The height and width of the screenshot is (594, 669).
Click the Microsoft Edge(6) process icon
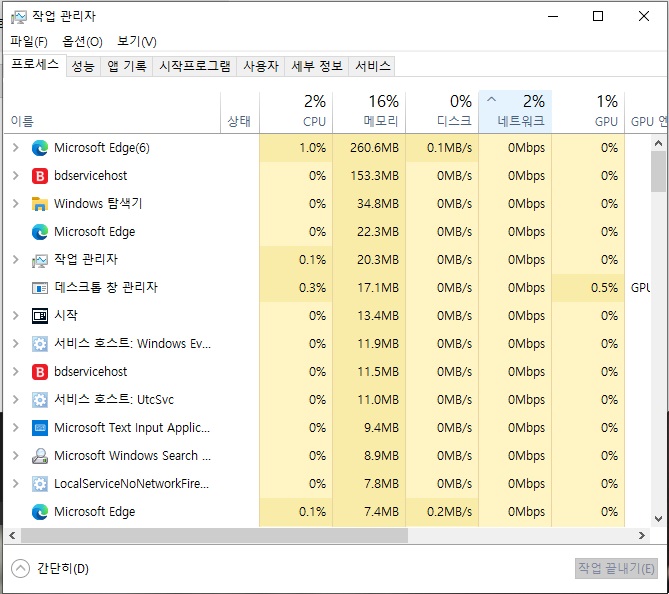[x=40, y=148]
